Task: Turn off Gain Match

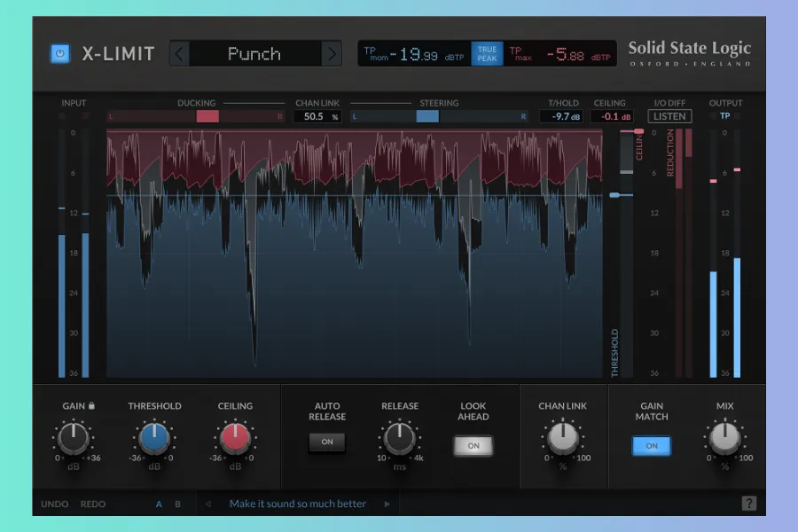Action: coord(652,446)
